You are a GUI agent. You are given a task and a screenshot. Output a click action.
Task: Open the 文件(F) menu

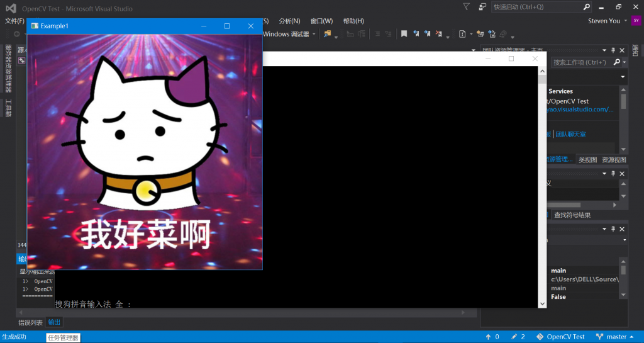click(x=14, y=21)
